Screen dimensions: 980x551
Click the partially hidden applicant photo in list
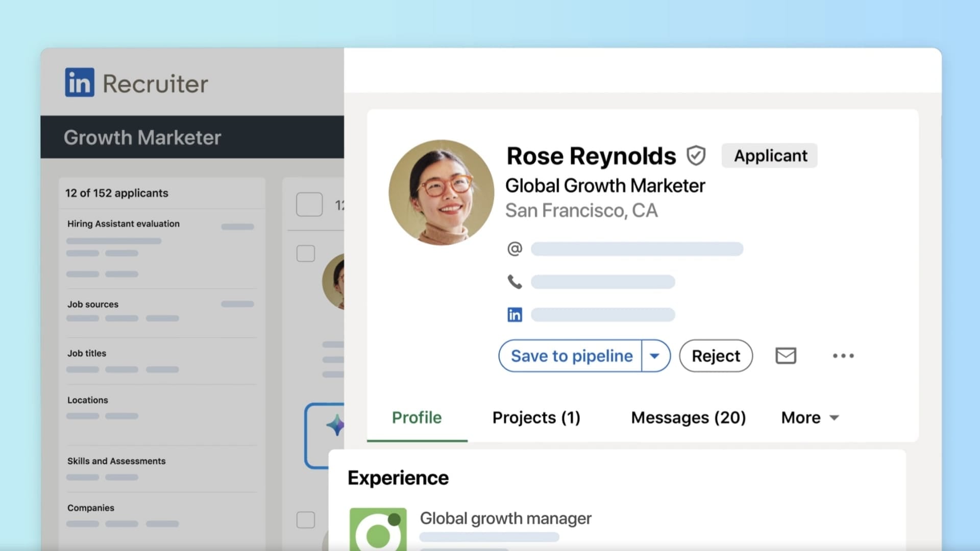333,281
